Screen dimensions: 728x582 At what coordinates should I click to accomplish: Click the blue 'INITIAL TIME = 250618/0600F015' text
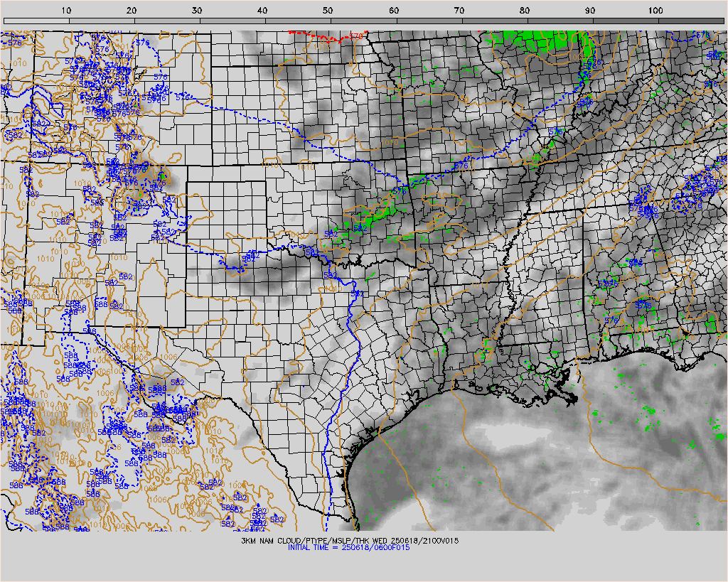pyautogui.click(x=349, y=548)
